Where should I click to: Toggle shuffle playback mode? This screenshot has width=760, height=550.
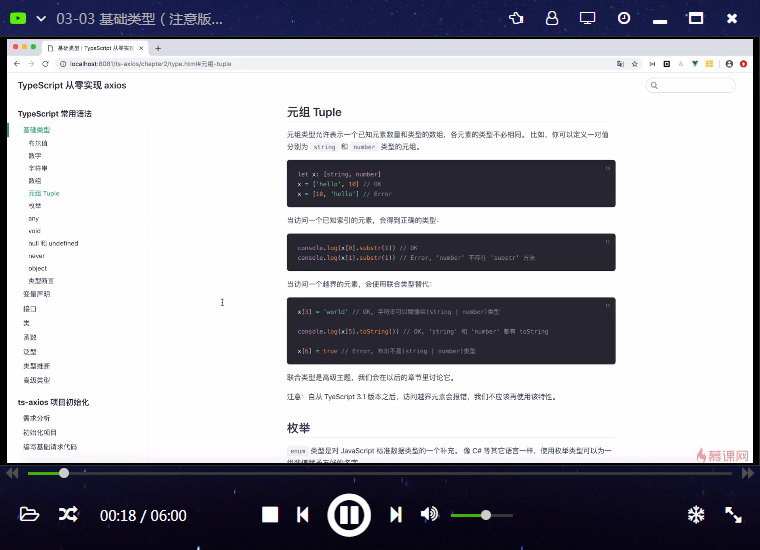click(x=68, y=514)
